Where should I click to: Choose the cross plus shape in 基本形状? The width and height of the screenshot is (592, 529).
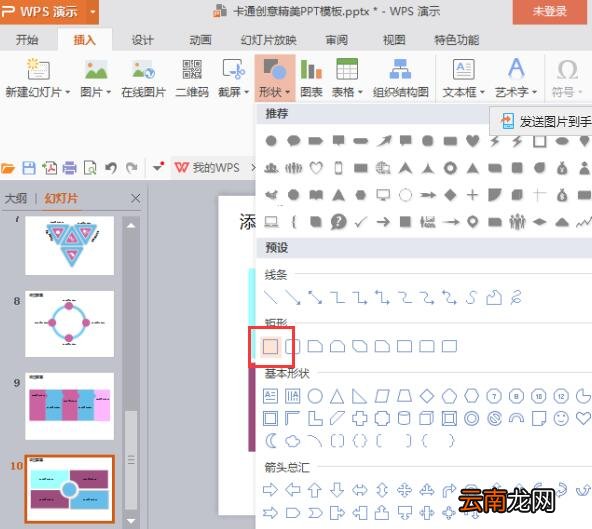pyautogui.click(x=359, y=418)
